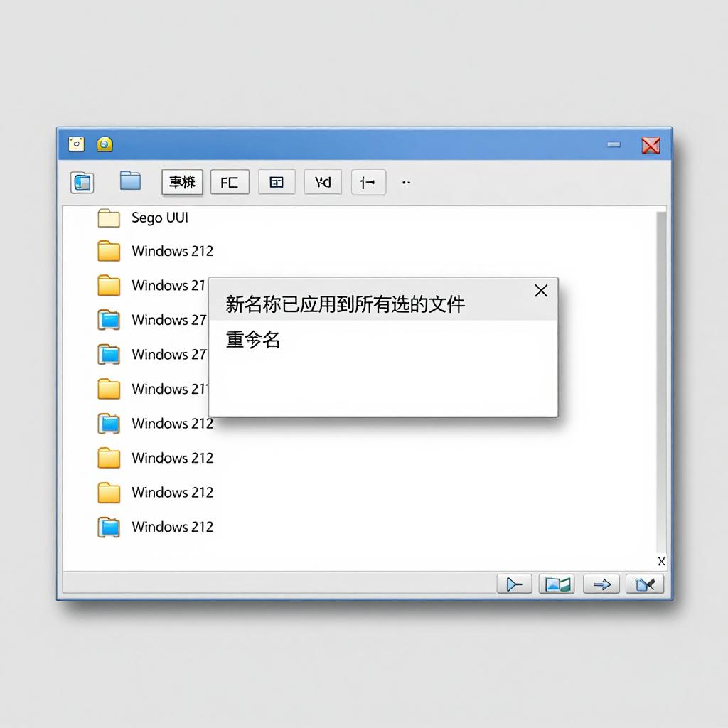Click the bar-and-arrow toolbar button
This screenshot has height=728, width=728.
tap(368, 182)
